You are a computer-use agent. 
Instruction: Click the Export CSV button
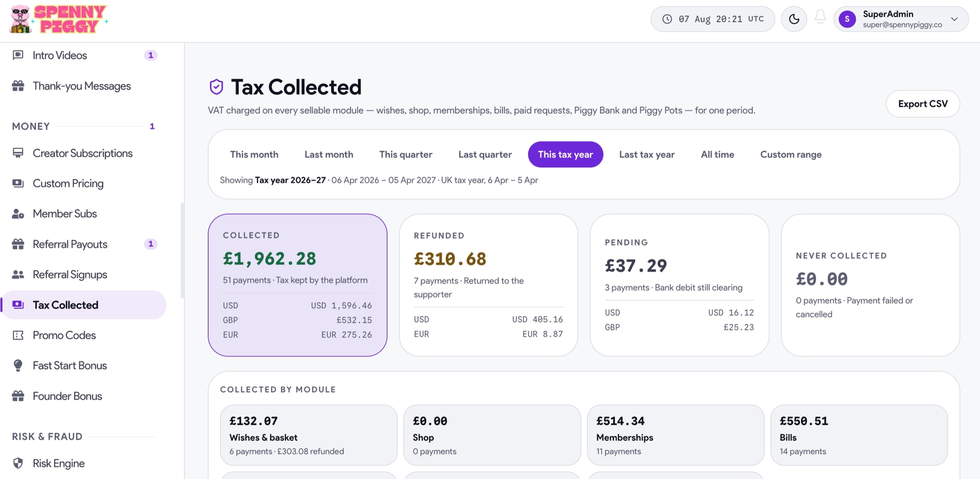tap(923, 104)
